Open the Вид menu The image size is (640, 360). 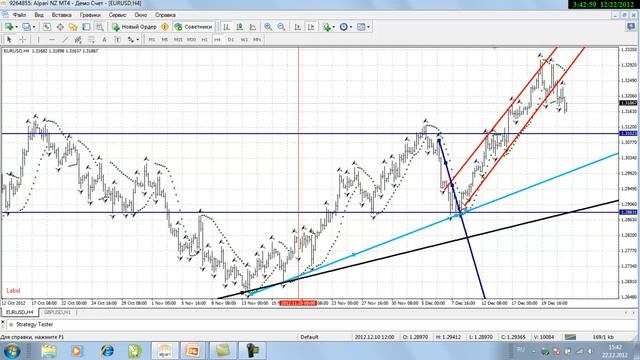[x=39, y=15]
